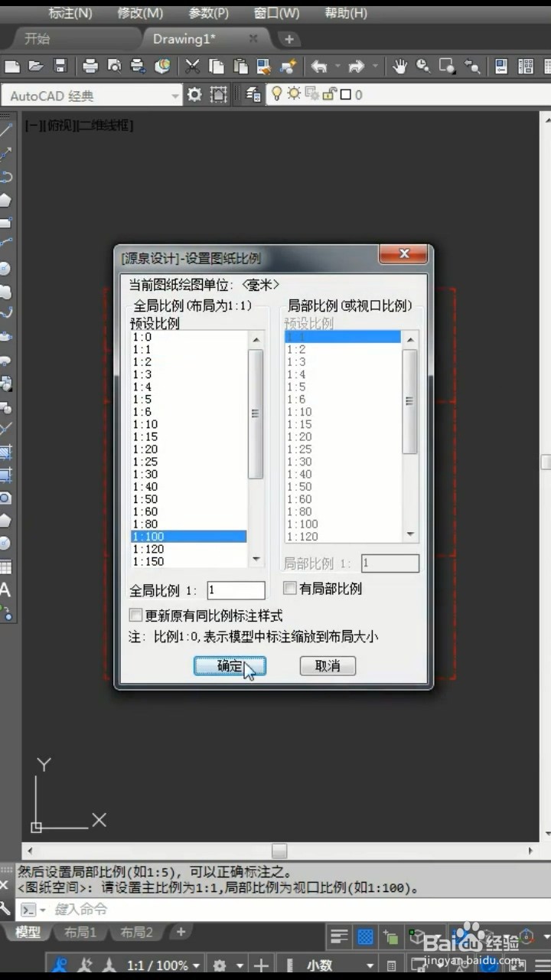This screenshot has height=980, width=551.
Task: Click the Save icon in the toolbar
Action: pyautogui.click(x=60, y=67)
